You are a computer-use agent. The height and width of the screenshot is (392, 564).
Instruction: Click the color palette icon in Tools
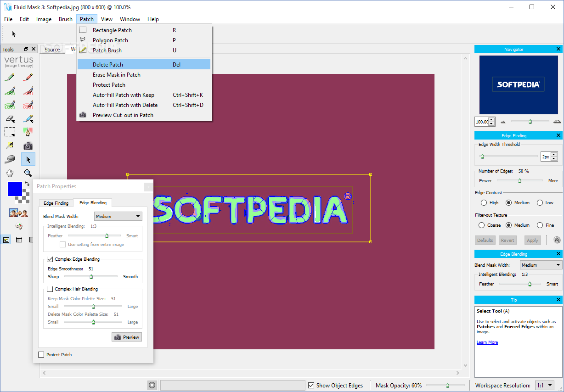[x=19, y=226]
